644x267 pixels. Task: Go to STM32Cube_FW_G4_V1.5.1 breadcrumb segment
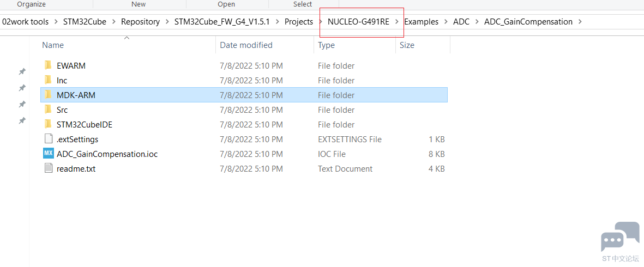pyautogui.click(x=222, y=22)
